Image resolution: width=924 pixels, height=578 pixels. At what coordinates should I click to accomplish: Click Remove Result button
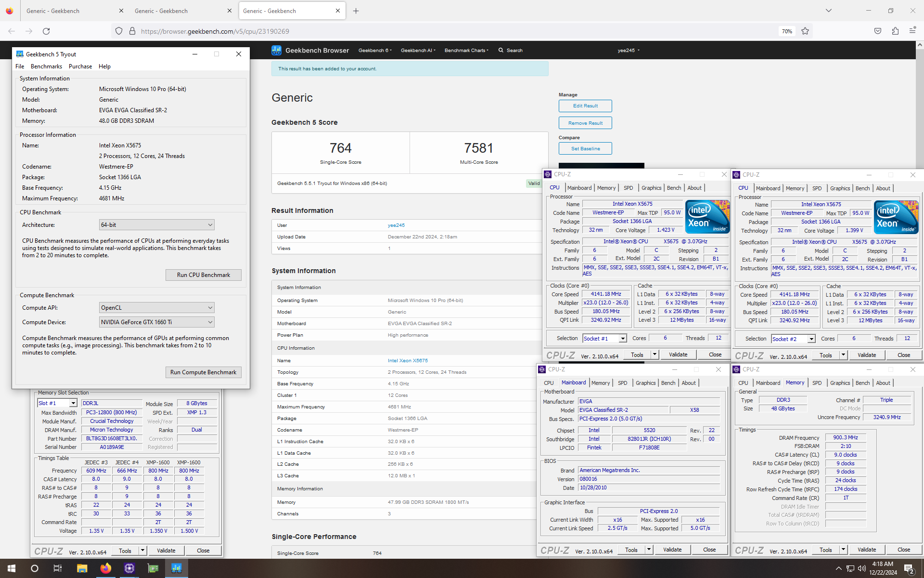tap(585, 123)
